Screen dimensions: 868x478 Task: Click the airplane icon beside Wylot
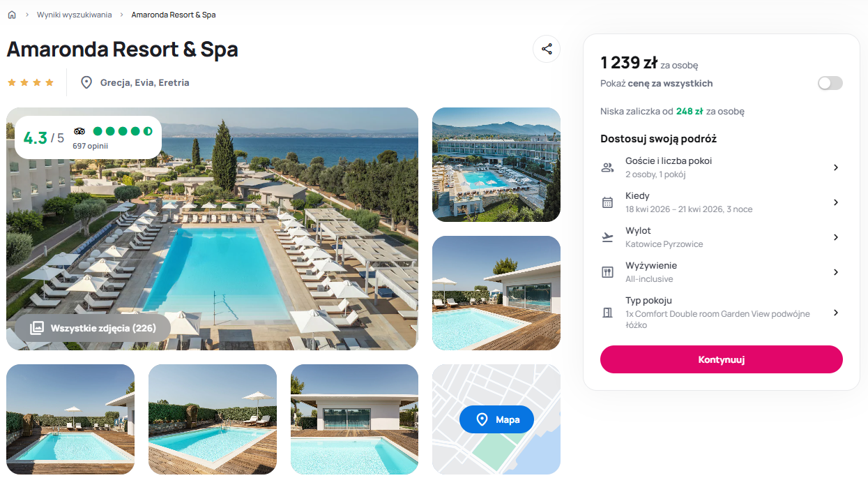[x=607, y=237]
